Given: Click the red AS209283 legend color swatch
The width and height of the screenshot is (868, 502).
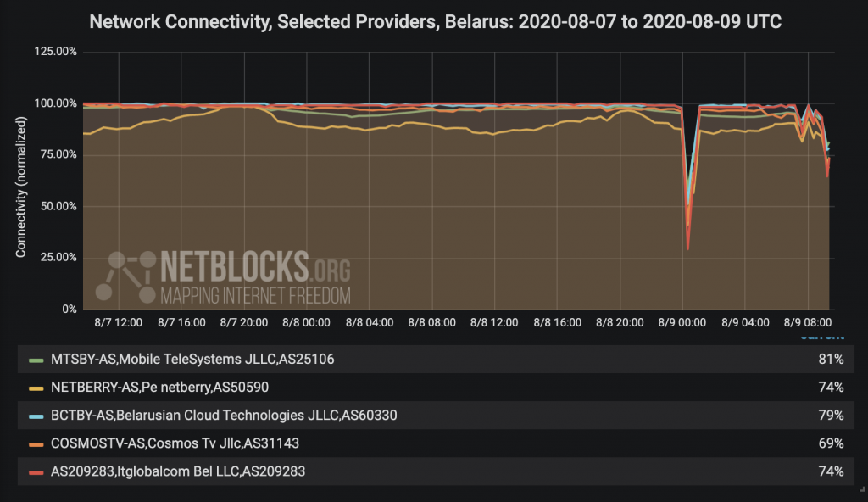Looking at the screenshot, I should click(36, 472).
